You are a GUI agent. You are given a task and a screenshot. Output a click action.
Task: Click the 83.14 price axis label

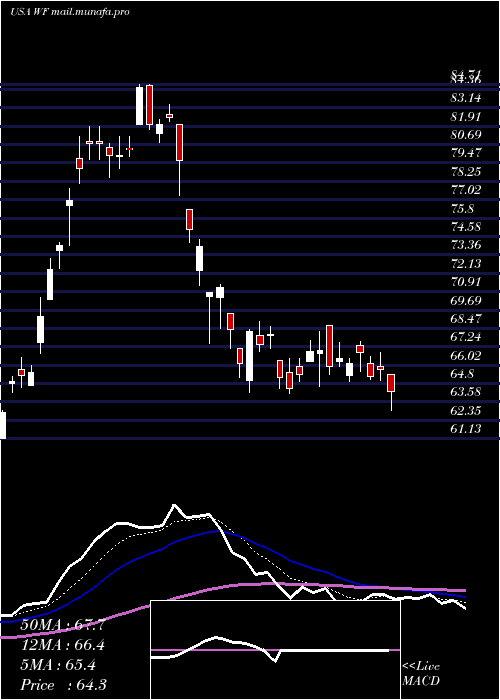pyautogui.click(x=466, y=98)
